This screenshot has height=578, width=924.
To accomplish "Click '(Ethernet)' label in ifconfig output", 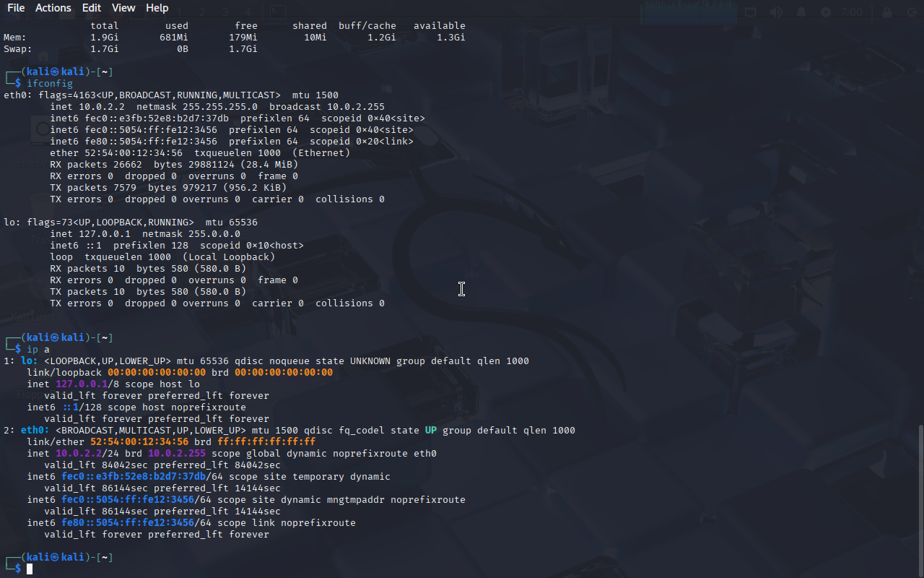I will 321,153.
